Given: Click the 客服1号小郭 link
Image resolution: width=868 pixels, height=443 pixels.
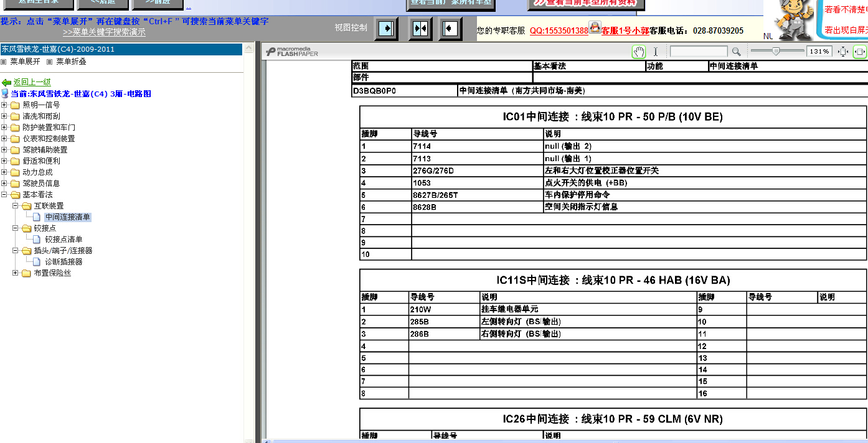Looking at the screenshot, I should pyautogui.click(x=625, y=30).
